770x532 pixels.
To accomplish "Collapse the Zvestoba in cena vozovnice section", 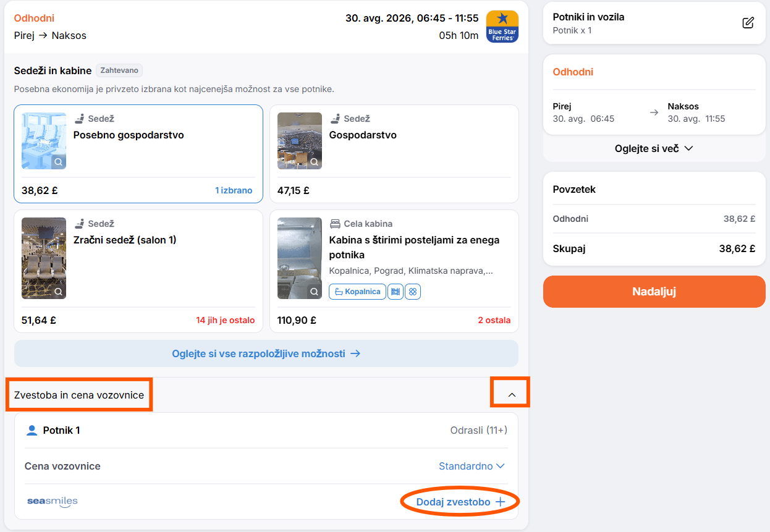I will [512, 395].
